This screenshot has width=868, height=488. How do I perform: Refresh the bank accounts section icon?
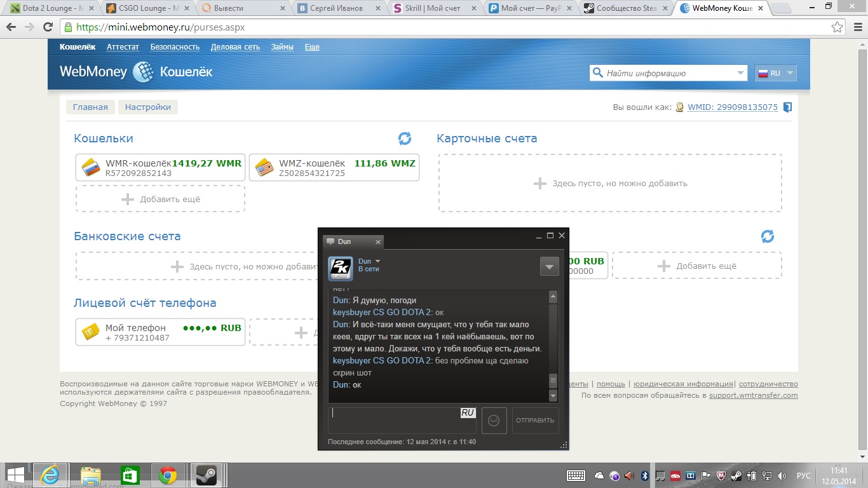tap(768, 236)
